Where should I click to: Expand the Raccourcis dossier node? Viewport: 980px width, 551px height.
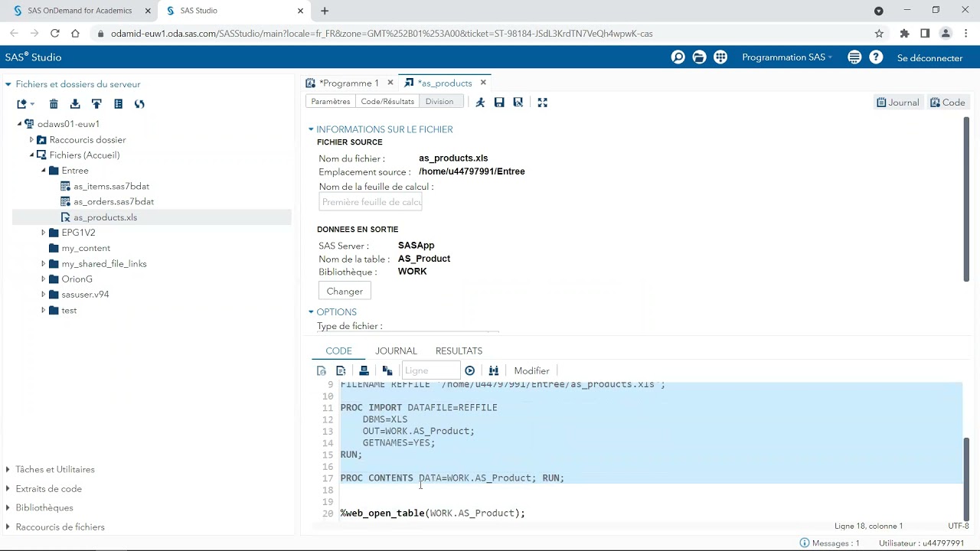31,140
